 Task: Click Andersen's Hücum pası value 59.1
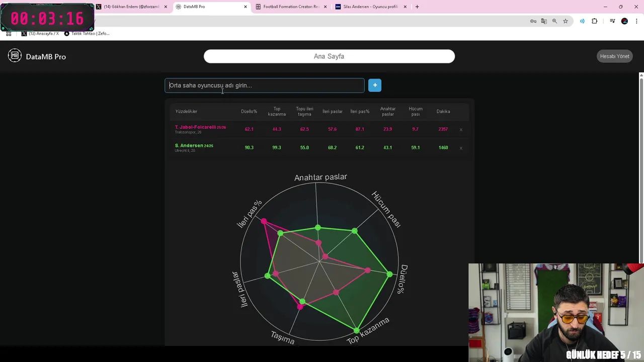point(416,148)
